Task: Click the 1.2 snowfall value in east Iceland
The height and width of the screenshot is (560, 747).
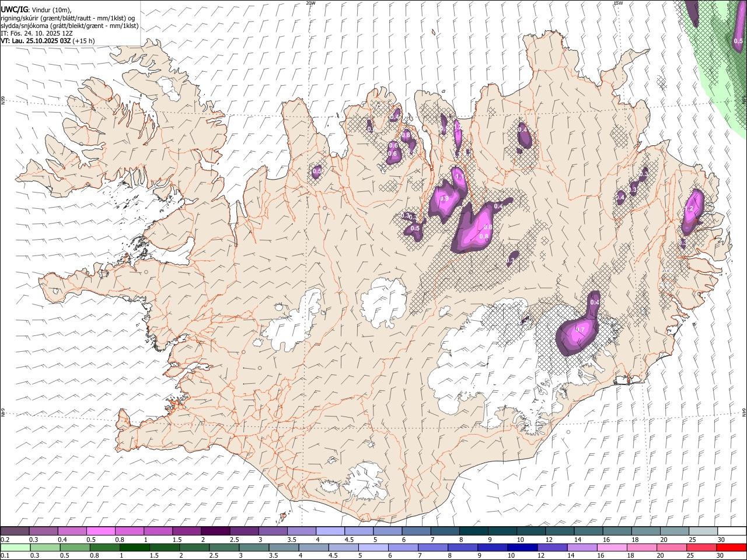Action: tap(689, 208)
